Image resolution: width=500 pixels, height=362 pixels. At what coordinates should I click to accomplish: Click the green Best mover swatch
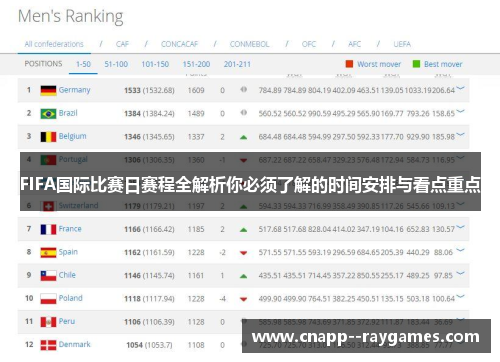[416, 64]
